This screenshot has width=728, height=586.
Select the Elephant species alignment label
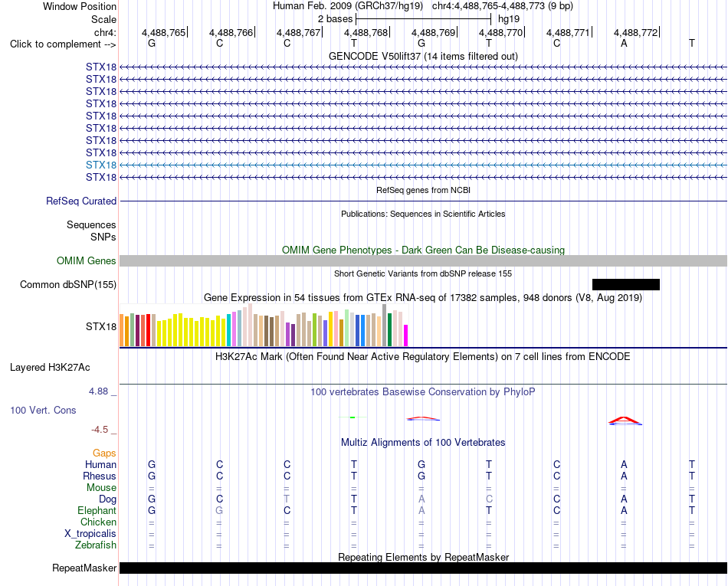point(97,510)
